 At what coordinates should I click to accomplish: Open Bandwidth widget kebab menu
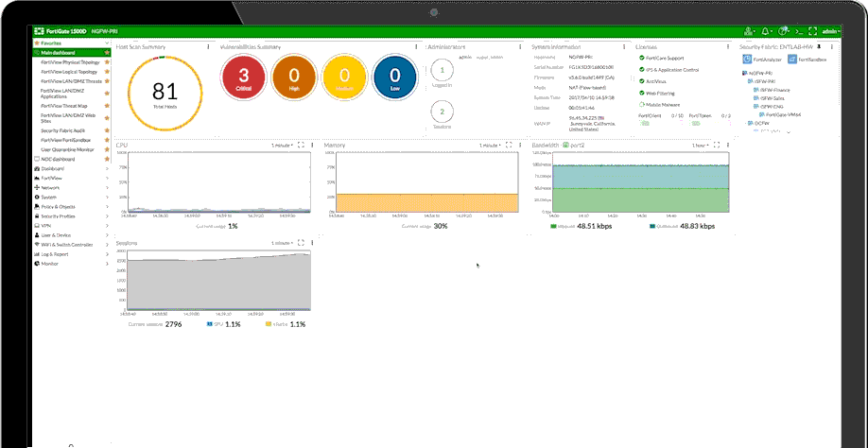pos(727,145)
